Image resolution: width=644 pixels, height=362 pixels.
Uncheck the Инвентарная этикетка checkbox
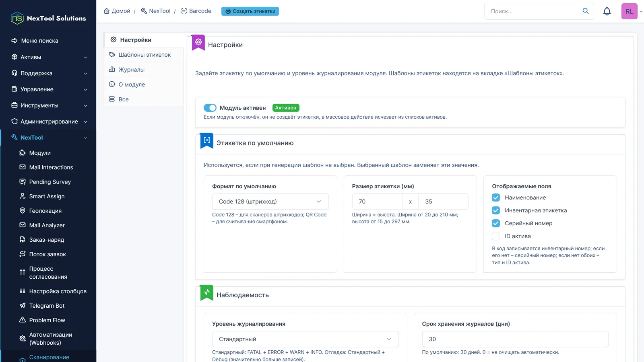[496, 210]
